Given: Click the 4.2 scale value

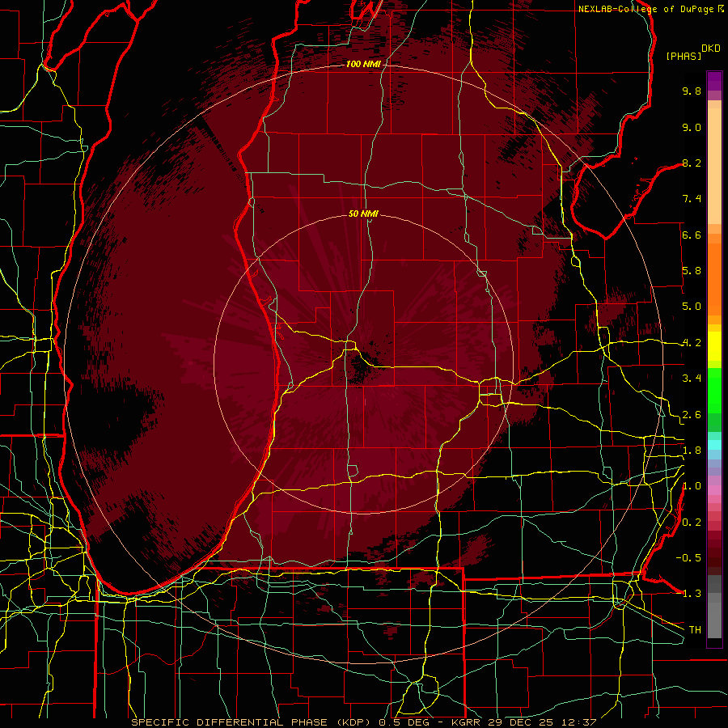Looking at the screenshot, I should point(692,343).
